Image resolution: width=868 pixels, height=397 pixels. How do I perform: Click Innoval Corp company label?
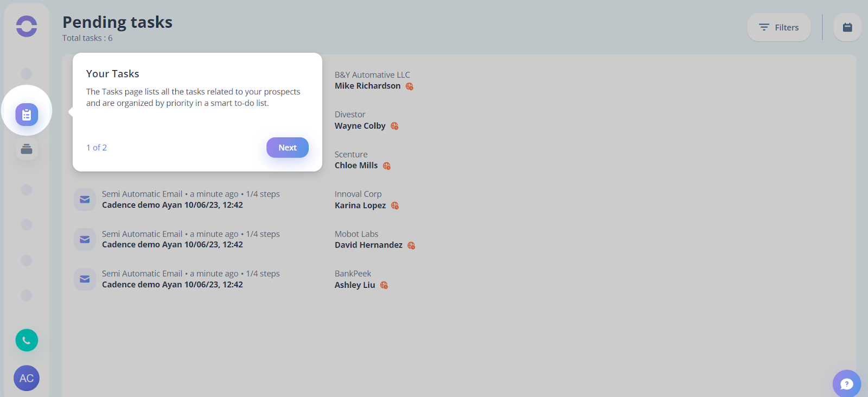click(358, 194)
